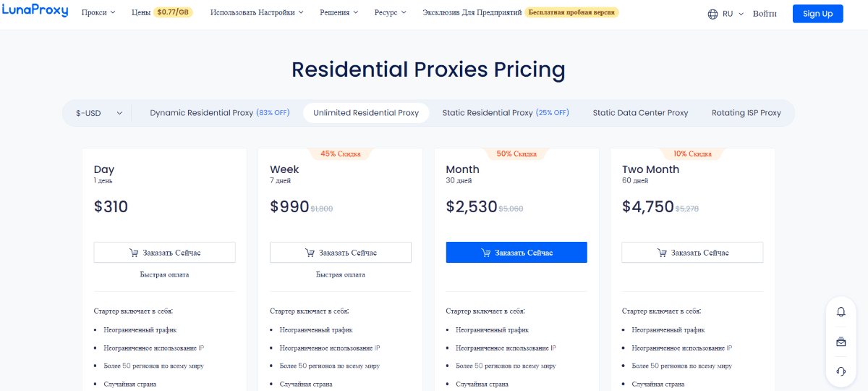Expand the $-USD currency dropdown
868x391 pixels.
click(x=99, y=113)
